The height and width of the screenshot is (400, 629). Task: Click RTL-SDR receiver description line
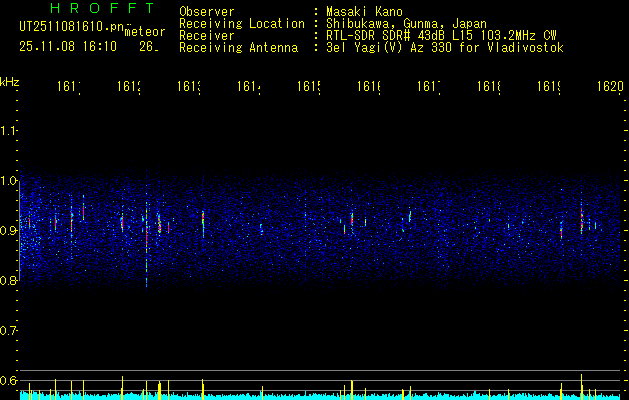(x=441, y=36)
